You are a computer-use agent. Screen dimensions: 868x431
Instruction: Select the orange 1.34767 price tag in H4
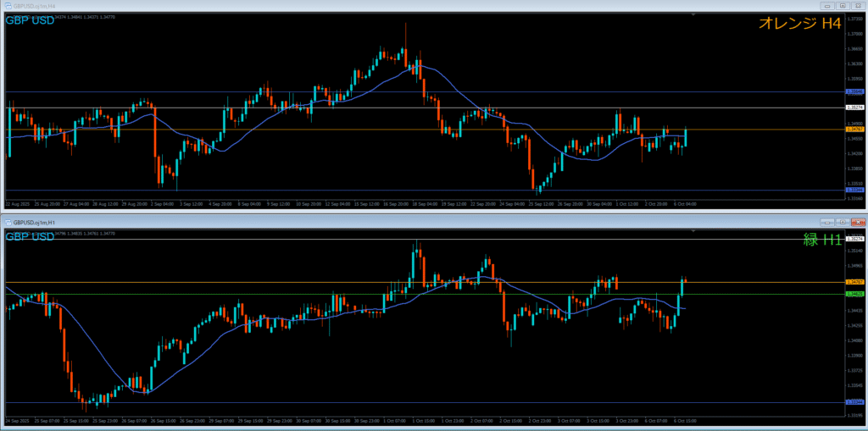[855, 130]
